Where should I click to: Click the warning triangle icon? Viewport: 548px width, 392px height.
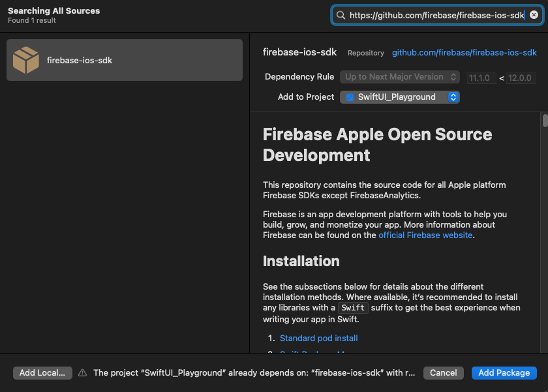82,373
